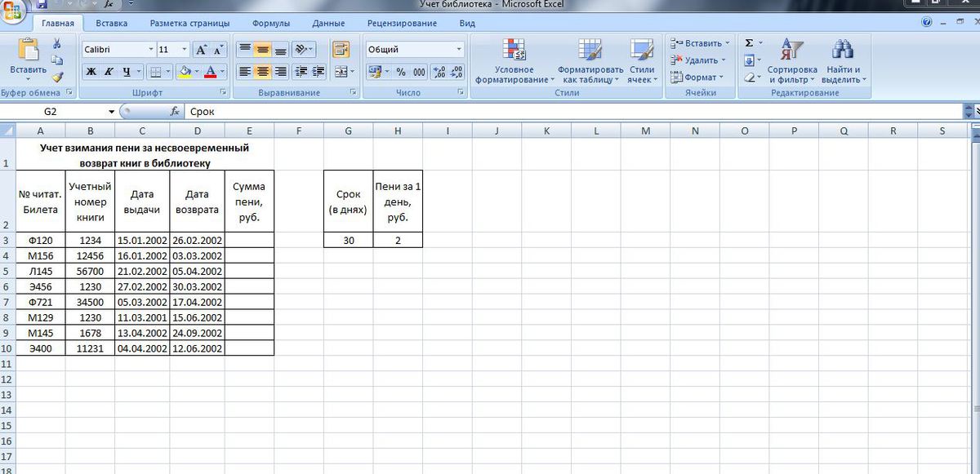Open the Выравнивание dialog launcher

click(x=352, y=93)
